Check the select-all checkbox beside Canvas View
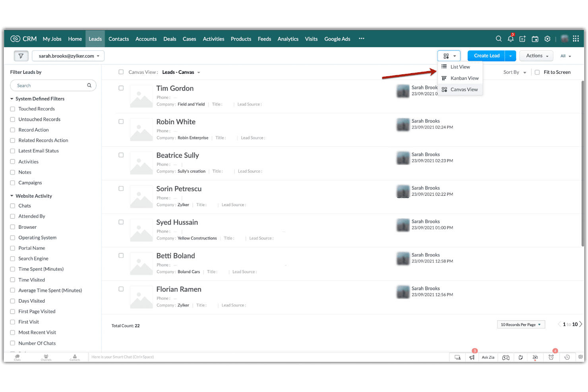This screenshot has height=392, width=588. 121,72
